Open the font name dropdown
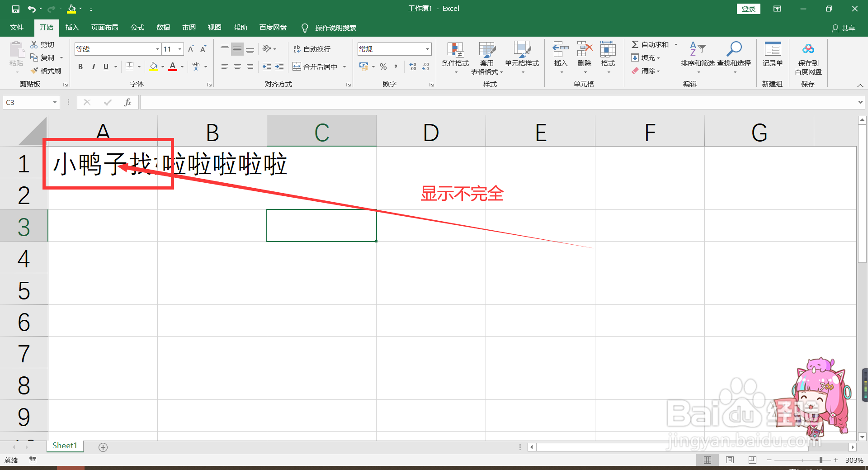This screenshot has width=868, height=470. tap(157, 49)
